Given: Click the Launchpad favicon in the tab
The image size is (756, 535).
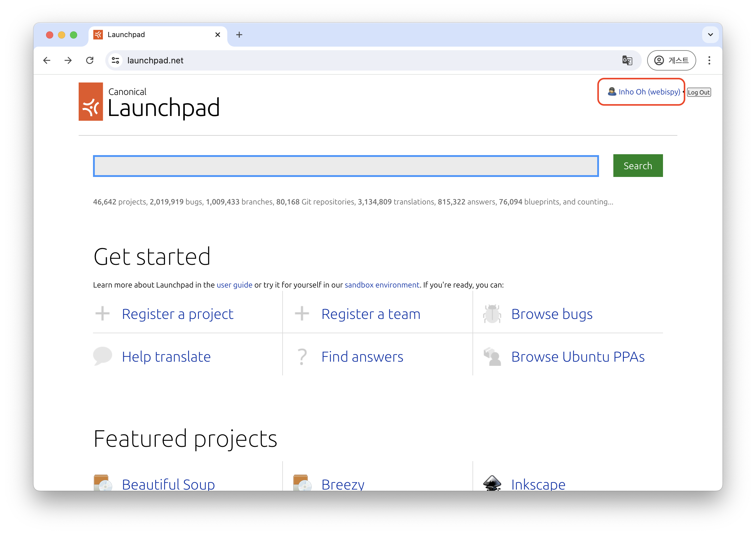Looking at the screenshot, I should (x=98, y=35).
